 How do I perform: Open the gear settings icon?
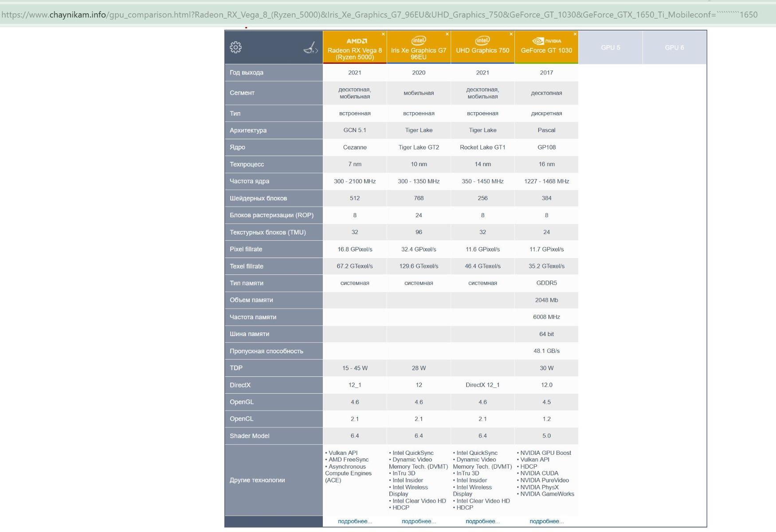point(235,47)
